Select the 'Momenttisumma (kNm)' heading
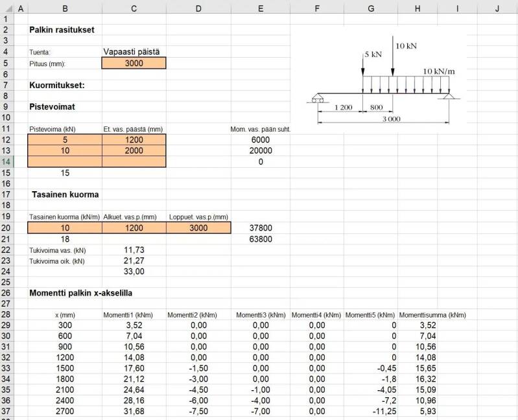The height and width of the screenshot is (420, 518). pos(432,316)
